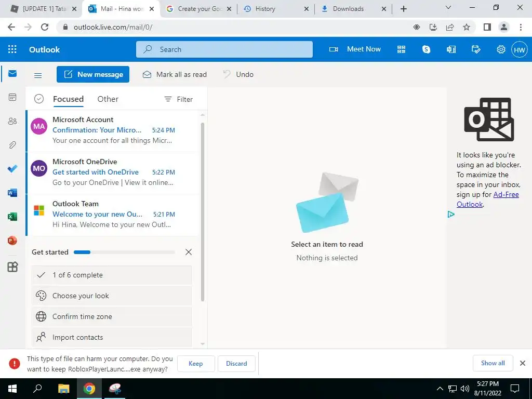The height and width of the screenshot is (399, 532).
Task: Open the tab search chevron
Action: (x=448, y=7)
